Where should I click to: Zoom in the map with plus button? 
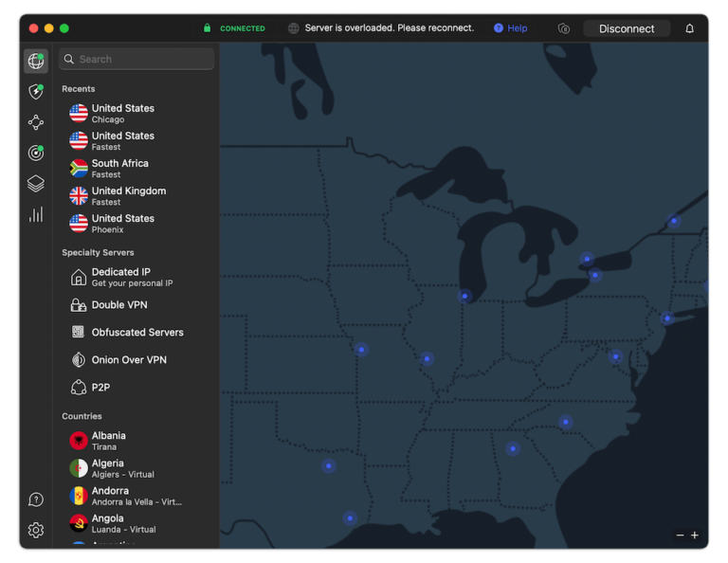coord(695,535)
